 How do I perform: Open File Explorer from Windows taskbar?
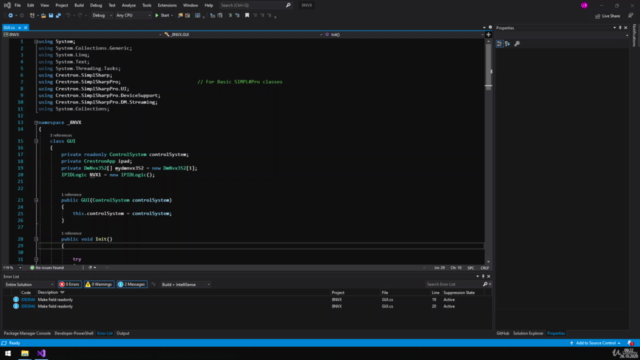tap(25, 353)
